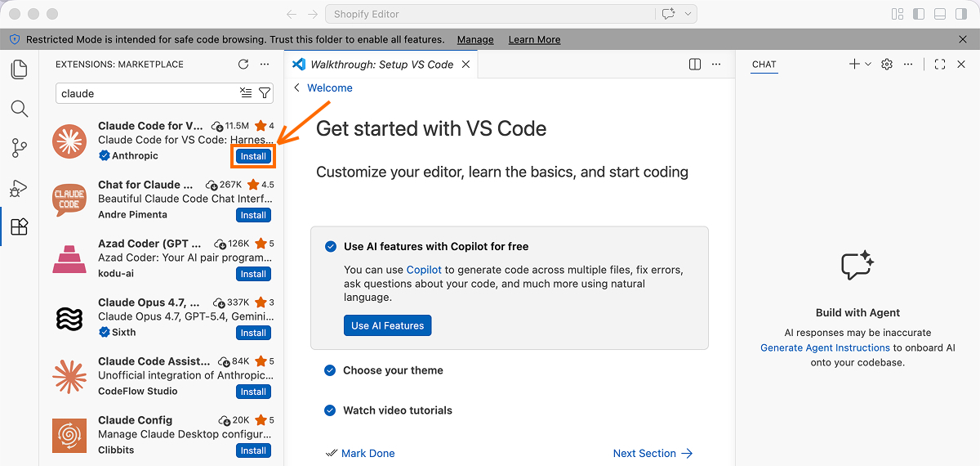Open the Learn More link in banner
Viewport: 980px width, 466px height.
tap(534, 39)
